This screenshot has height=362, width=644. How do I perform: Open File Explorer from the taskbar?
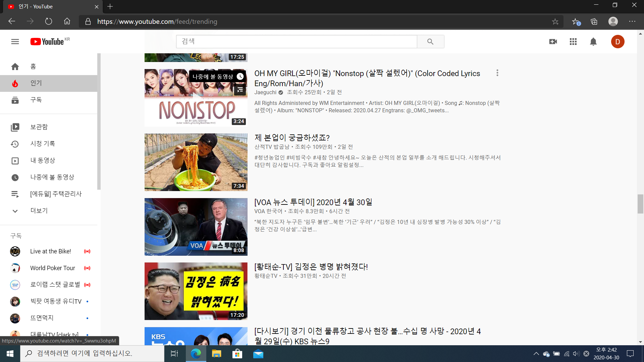pyautogui.click(x=216, y=354)
